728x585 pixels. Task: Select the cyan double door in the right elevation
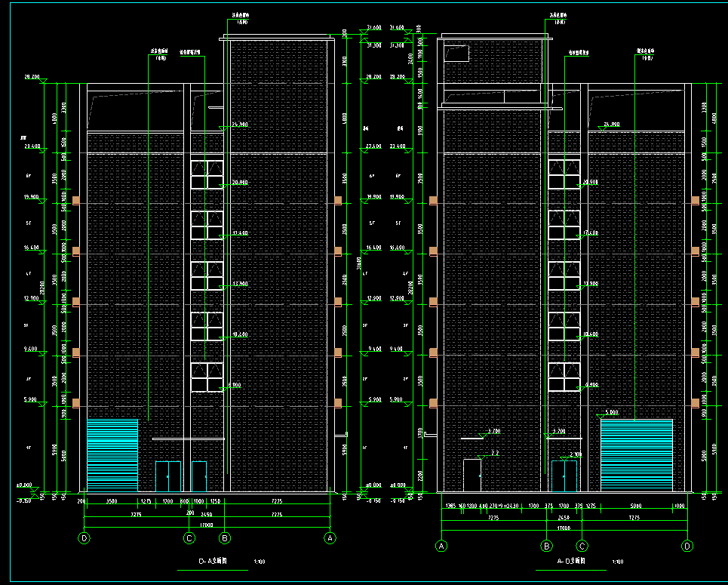(564, 476)
